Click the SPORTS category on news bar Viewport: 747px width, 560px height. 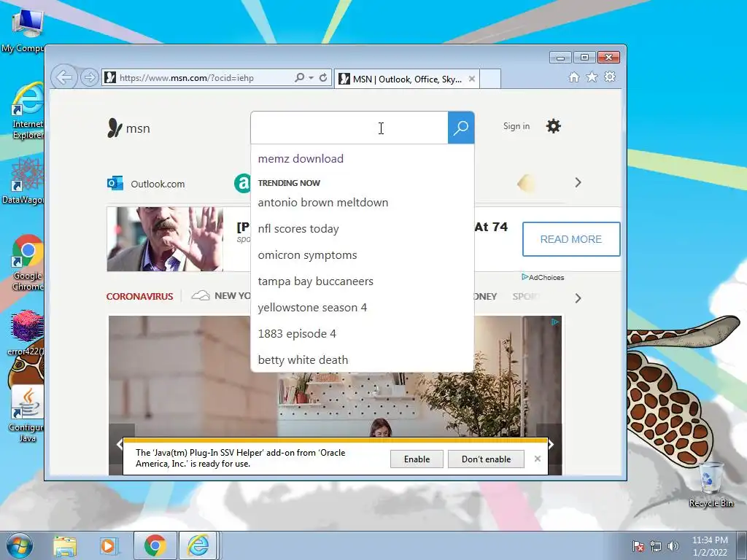(525, 296)
